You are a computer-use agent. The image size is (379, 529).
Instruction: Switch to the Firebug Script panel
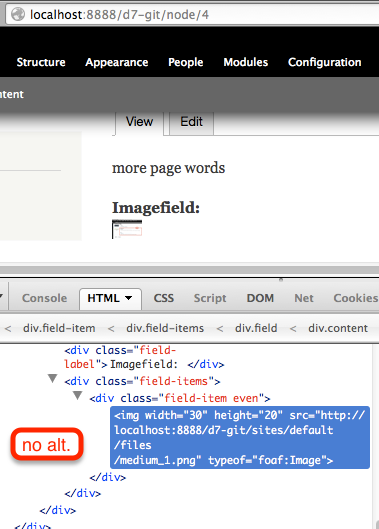point(210,298)
